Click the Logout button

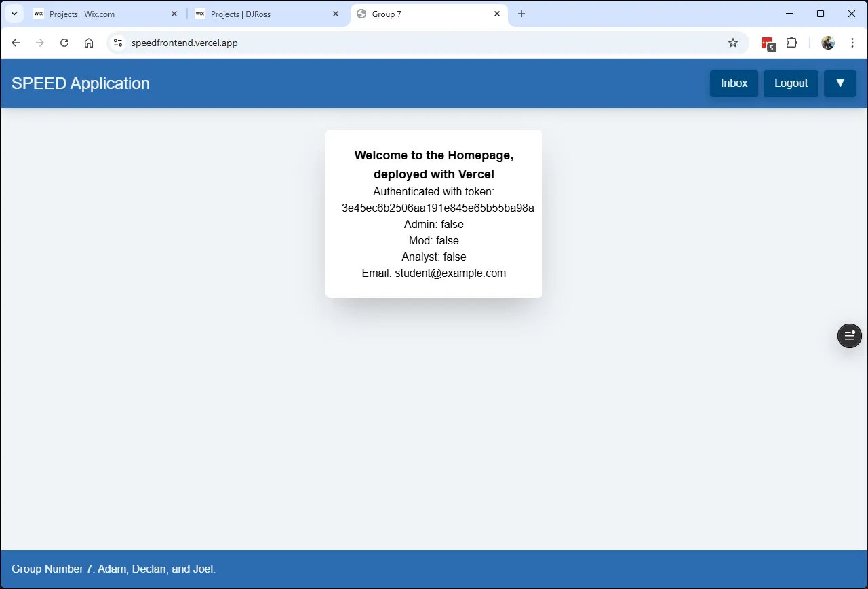(791, 83)
